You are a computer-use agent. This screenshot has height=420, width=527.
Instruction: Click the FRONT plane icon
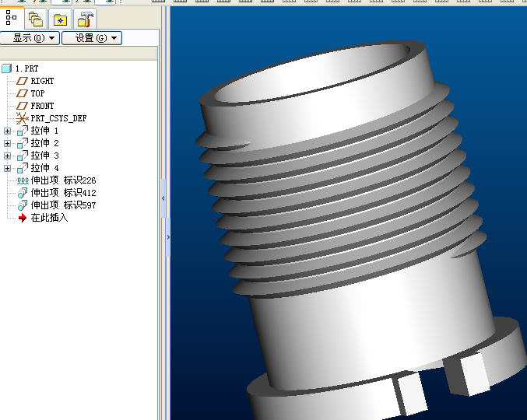(x=22, y=106)
